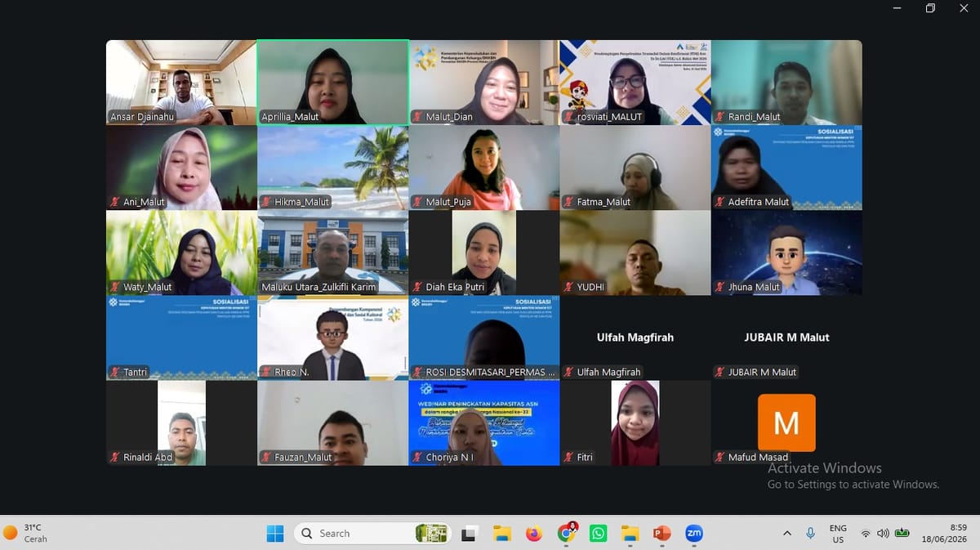Click the orange M avatar of Mafud Masad

(x=786, y=423)
